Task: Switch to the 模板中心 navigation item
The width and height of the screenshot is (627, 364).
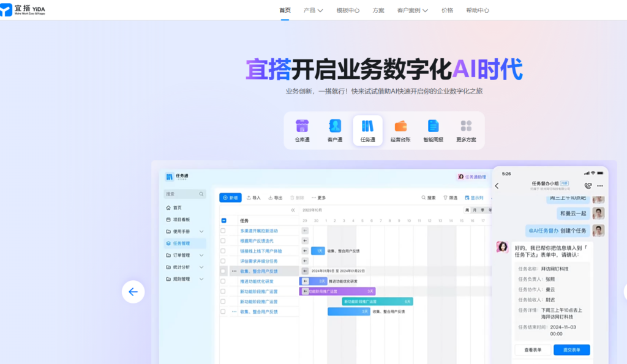Action: pos(348,10)
